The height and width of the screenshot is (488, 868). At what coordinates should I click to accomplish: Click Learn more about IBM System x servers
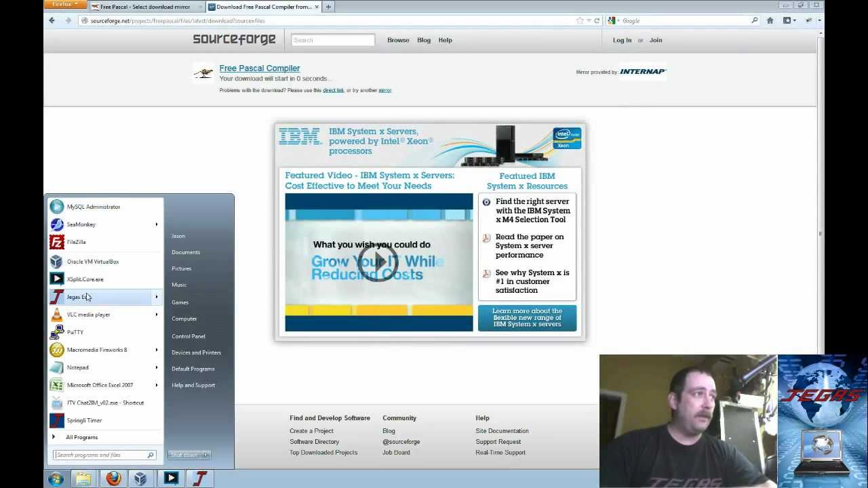point(527,318)
